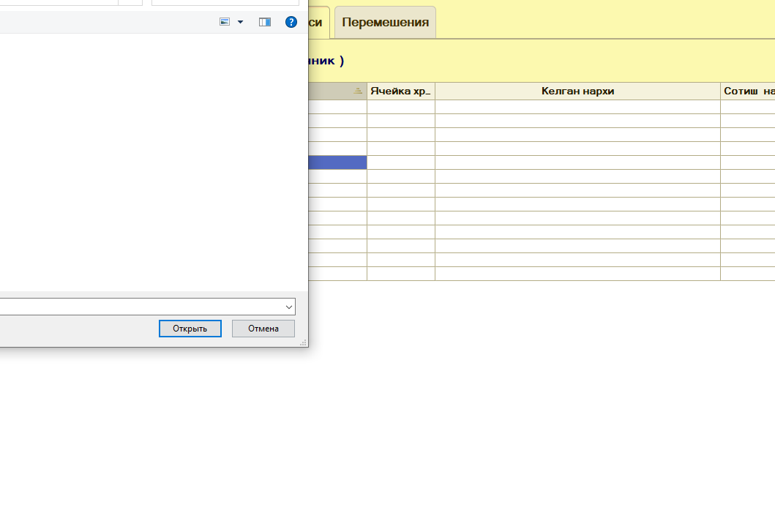Toggle the preview pane icon
This screenshot has width=775, height=532.
click(x=265, y=22)
